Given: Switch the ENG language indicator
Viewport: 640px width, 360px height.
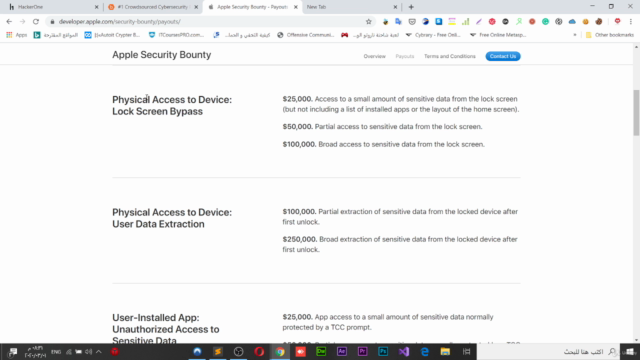Looking at the screenshot, I should 56,352.
